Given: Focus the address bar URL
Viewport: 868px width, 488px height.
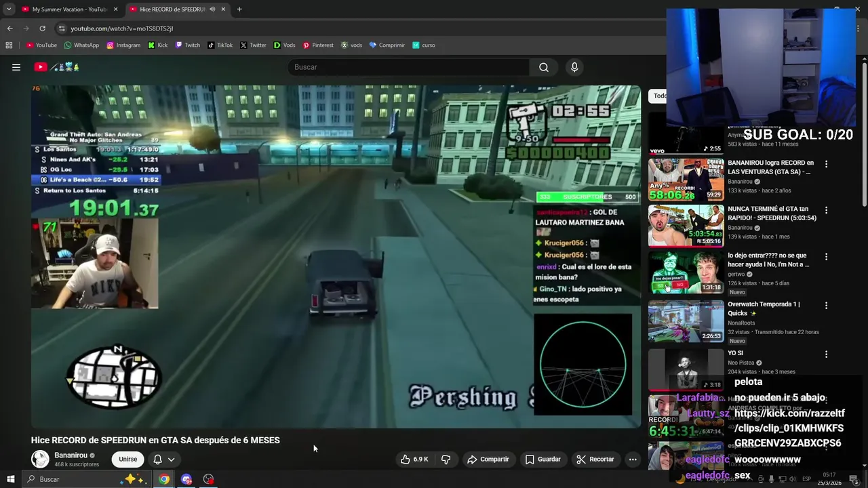Looking at the screenshot, I should click(122, 28).
